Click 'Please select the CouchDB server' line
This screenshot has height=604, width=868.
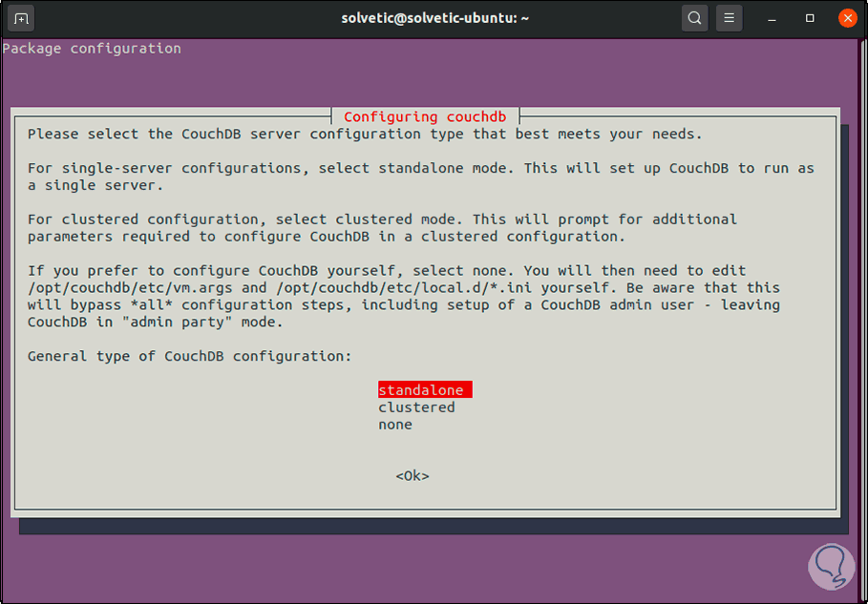(365, 134)
